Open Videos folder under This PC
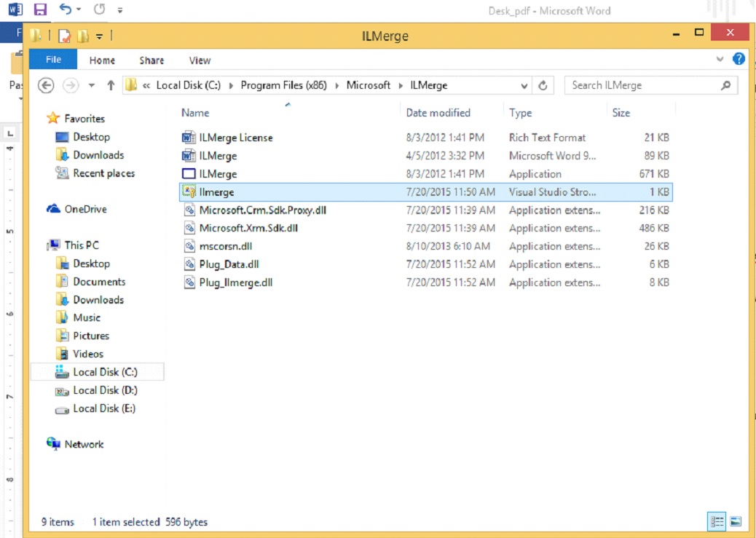This screenshot has height=538, width=756. (87, 354)
